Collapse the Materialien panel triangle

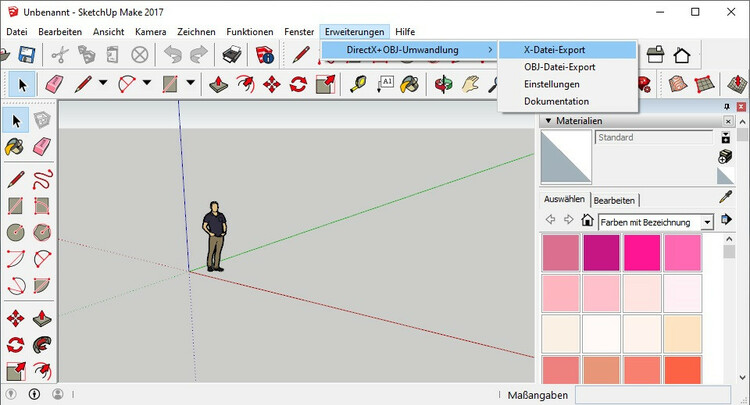548,120
